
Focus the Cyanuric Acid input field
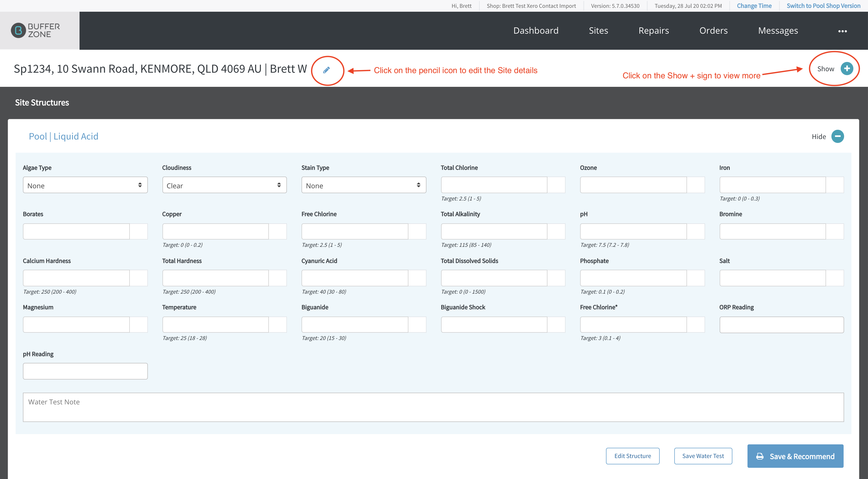pyautogui.click(x=355, y=278)
